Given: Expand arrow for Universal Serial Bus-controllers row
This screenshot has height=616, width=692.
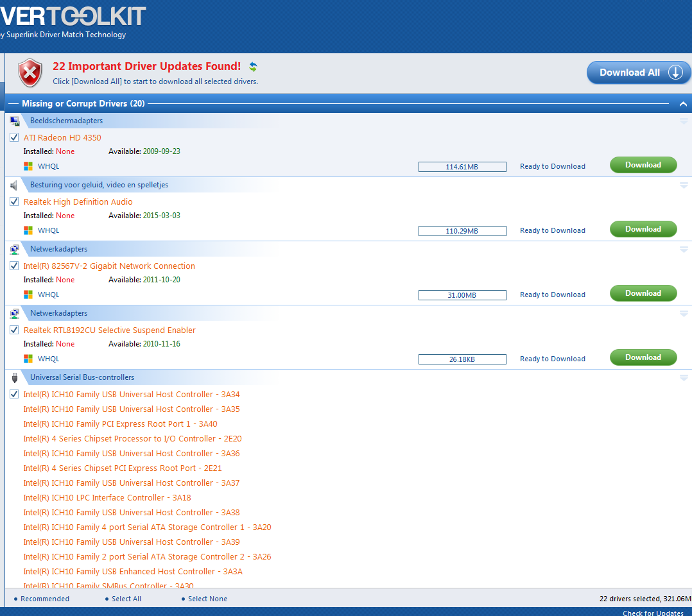Looking at the screenshot, I should [684, 378].
